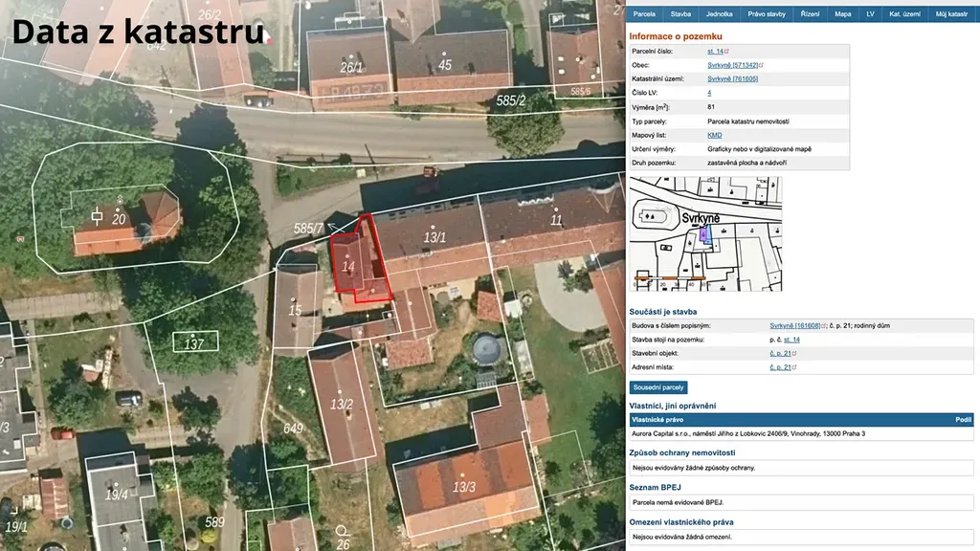Click external link icon in Stavební objekt row
The height and width of the screenshot is (551, 980).
[794, 353]
